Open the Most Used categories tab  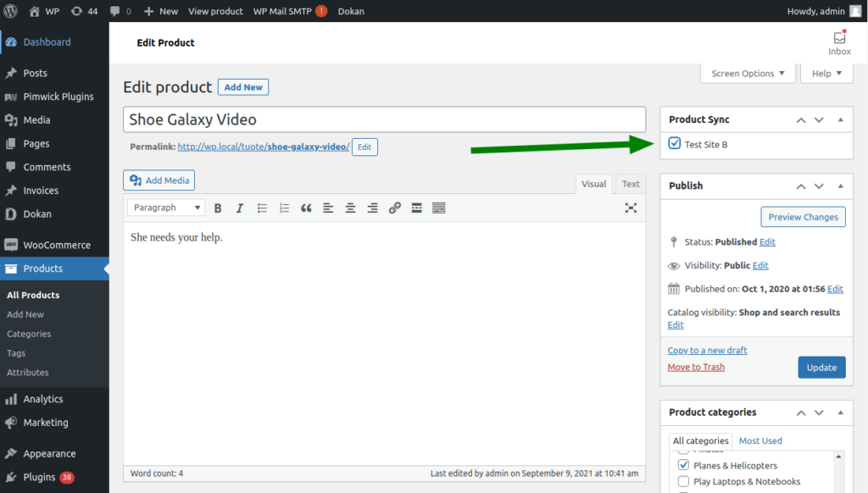(x=760, y=440)
